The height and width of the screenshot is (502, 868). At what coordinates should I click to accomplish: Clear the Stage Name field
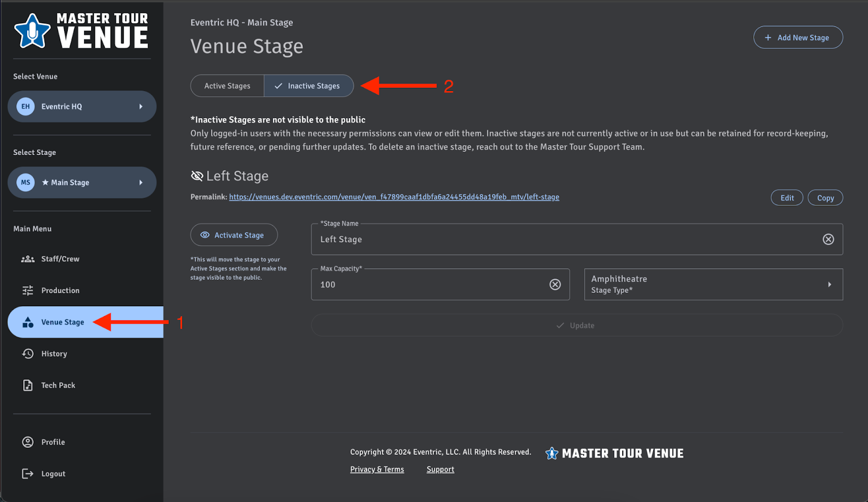[828, 239]
